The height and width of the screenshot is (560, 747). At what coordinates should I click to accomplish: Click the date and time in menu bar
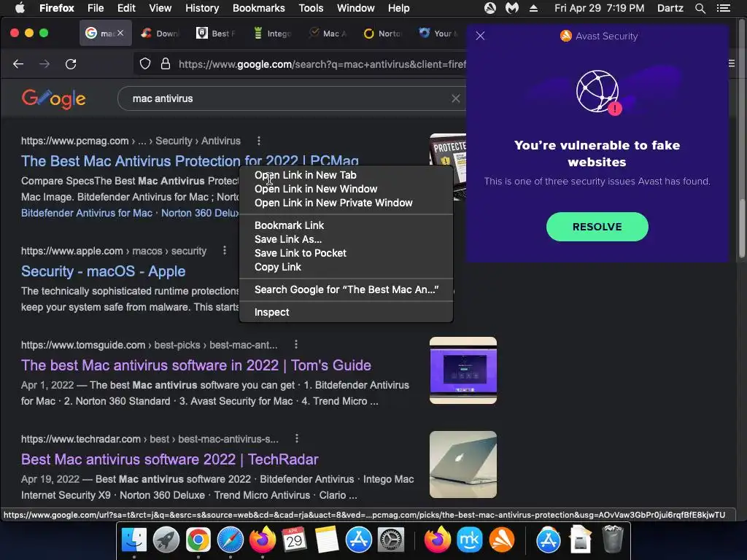tap(600, 8)
